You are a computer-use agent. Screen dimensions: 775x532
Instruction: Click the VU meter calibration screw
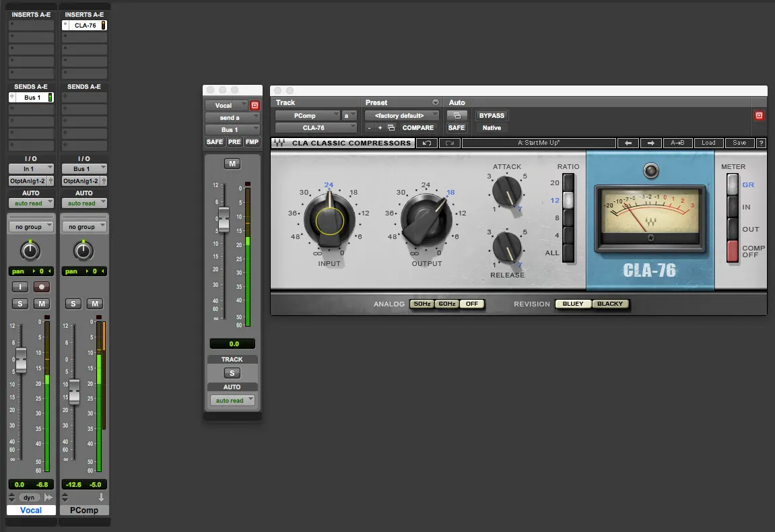tap(651, 238)
